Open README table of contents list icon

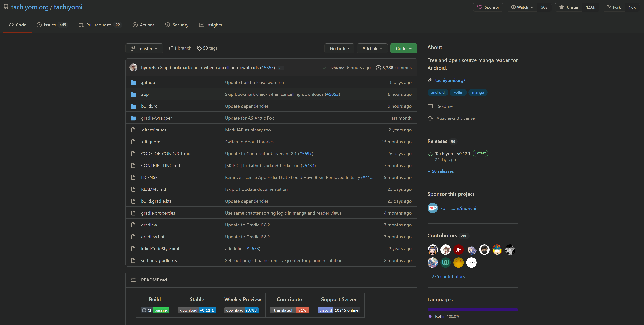coord(133,280)
